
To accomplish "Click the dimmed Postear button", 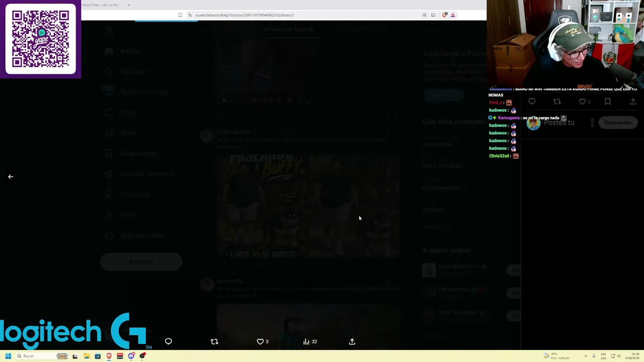I will (x=141, y=261).
